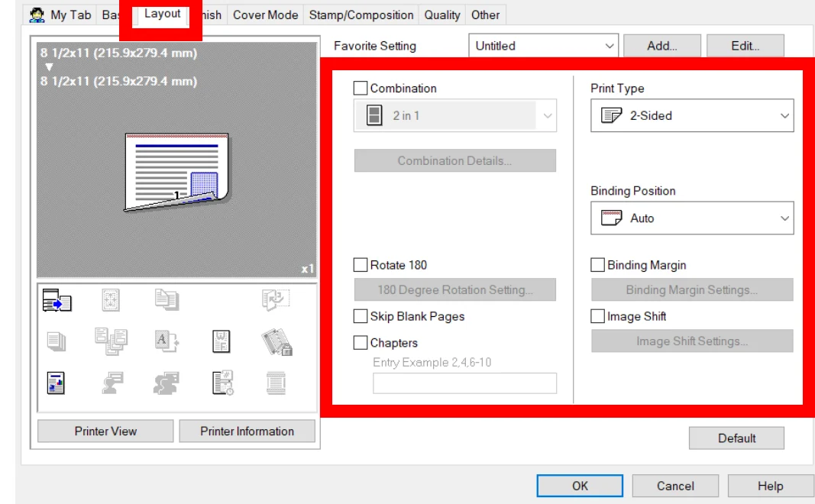Click the page preview thumbnail image
The width and height of the screenshot is (815, 504).
[176, 173]
